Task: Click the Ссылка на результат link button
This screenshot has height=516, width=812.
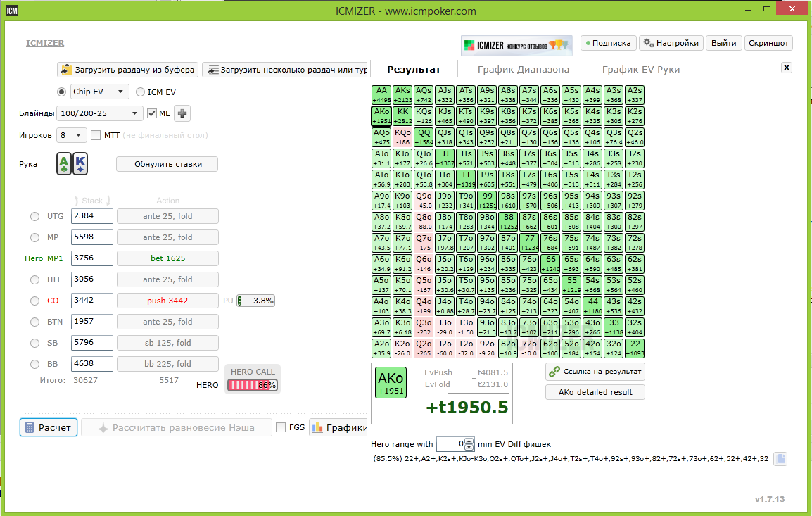Action: pos(595,372)
